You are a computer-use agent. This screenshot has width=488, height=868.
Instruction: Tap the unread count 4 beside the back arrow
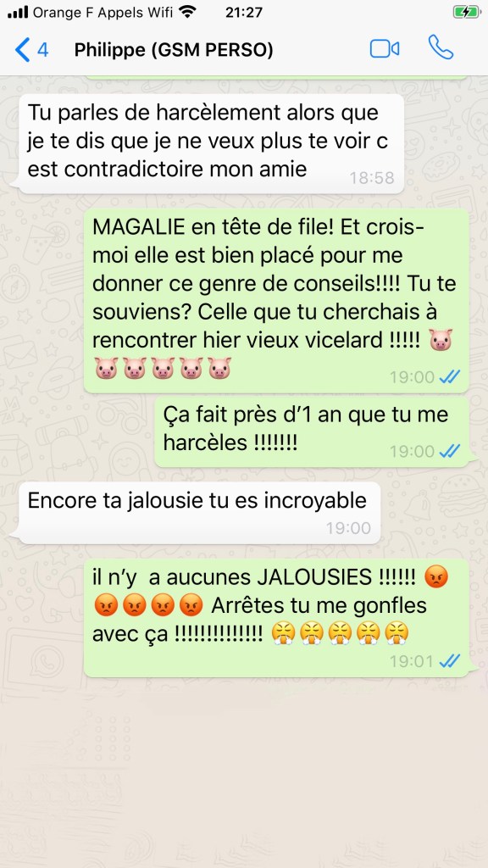point(42,50)
